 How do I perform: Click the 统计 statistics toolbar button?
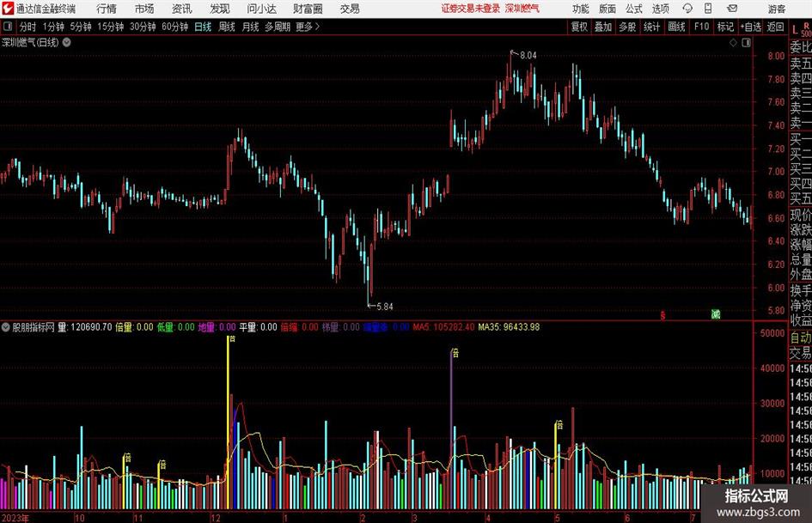[651, 27]
